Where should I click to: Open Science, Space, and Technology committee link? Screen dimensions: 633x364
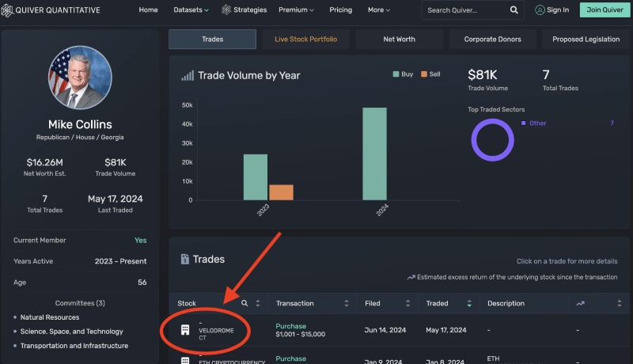[71, 332]
